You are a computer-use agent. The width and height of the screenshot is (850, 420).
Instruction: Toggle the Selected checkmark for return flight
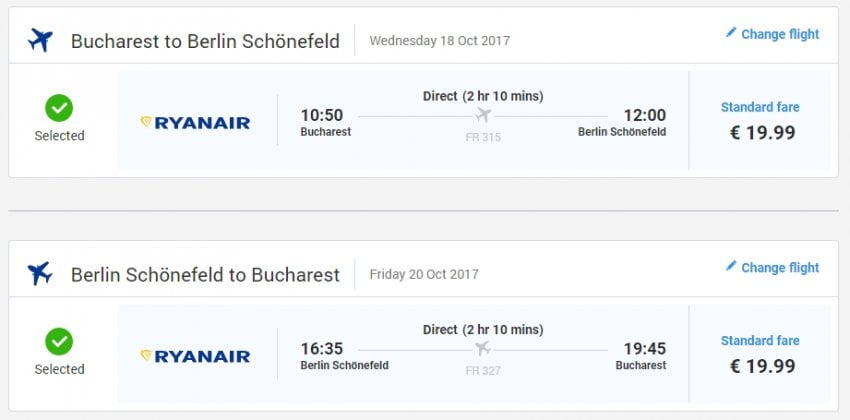point(59,342)
